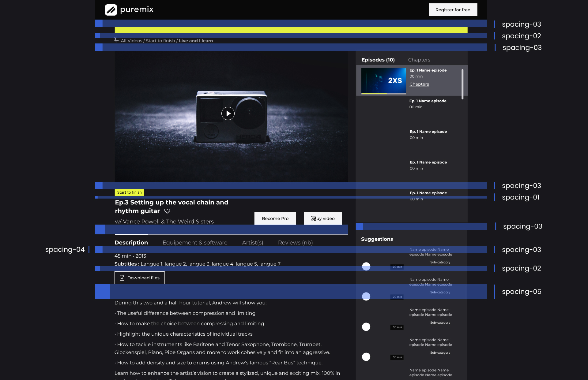Open the Artist(s) tab
The image size is (588, 380).
click(252, 243)
